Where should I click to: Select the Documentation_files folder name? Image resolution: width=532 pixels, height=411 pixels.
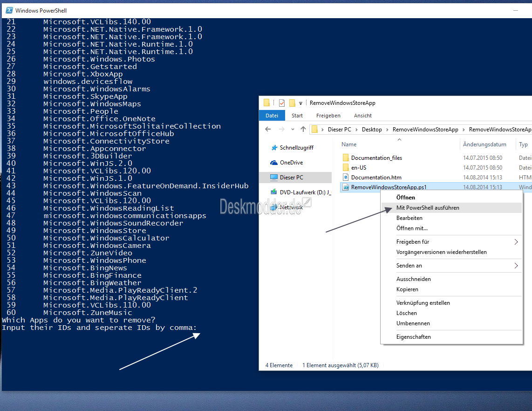coord(376,158)
